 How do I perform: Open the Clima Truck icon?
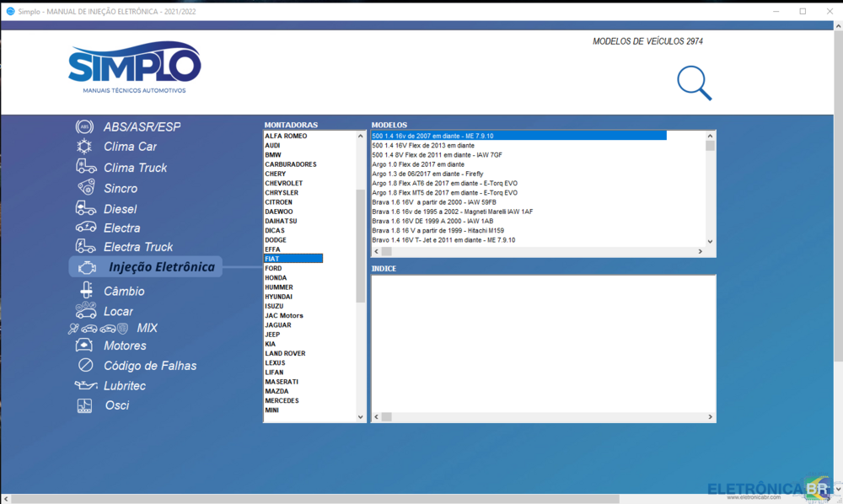(85, 167)
